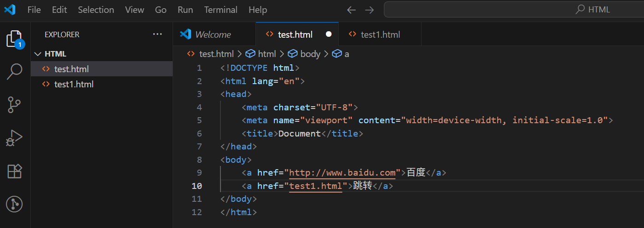The width and height of the screenshot is (644, 228).
Task: Click the http://www.baidu.com link in code
Action: click(342, 173)
